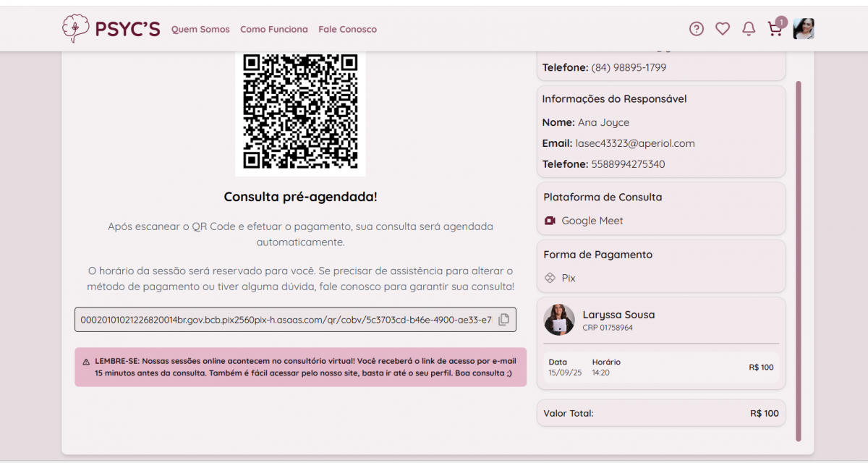The width and height of the screenshot is (868, 463).
Task: Click the lasec43323@aperiol.com email address
Action: [x=635, y=143]
